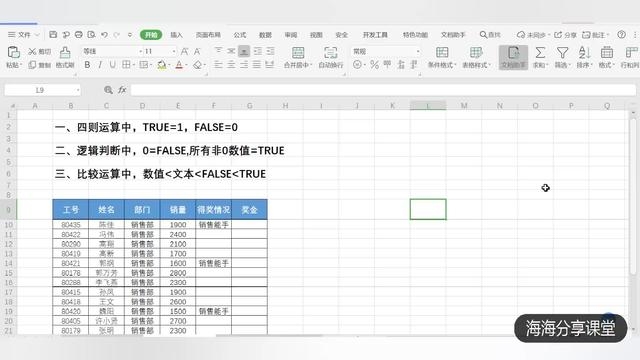Open the 数据 ribbon tab
Image resolution: width=640 pixels, height=360 pixels.
click(265, 35)
